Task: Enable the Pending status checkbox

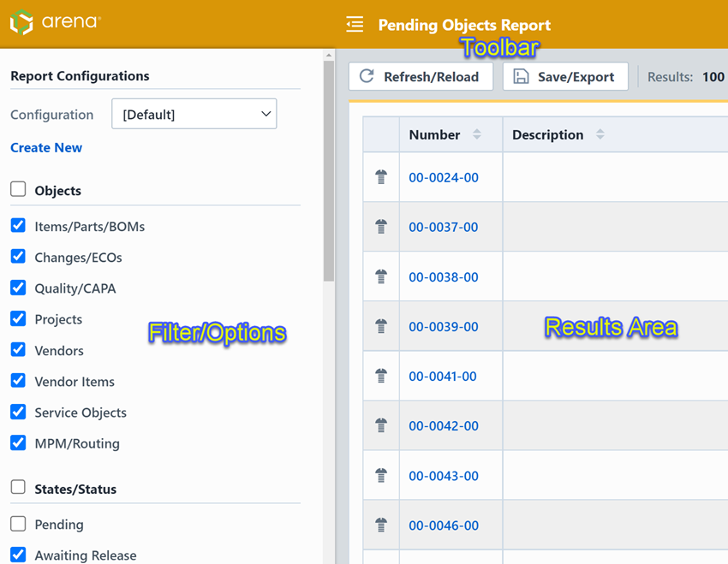Action: point(18,524)
